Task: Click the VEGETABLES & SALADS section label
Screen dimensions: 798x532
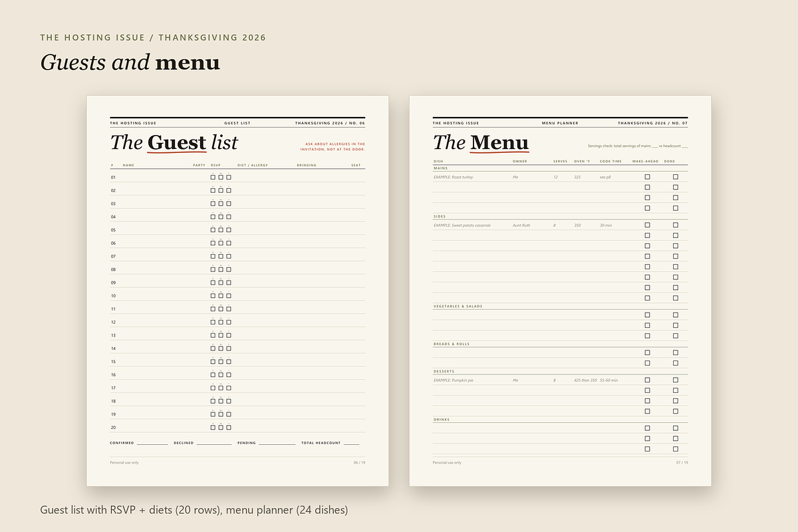Action: pyautogui.click(x=458, y=306)
